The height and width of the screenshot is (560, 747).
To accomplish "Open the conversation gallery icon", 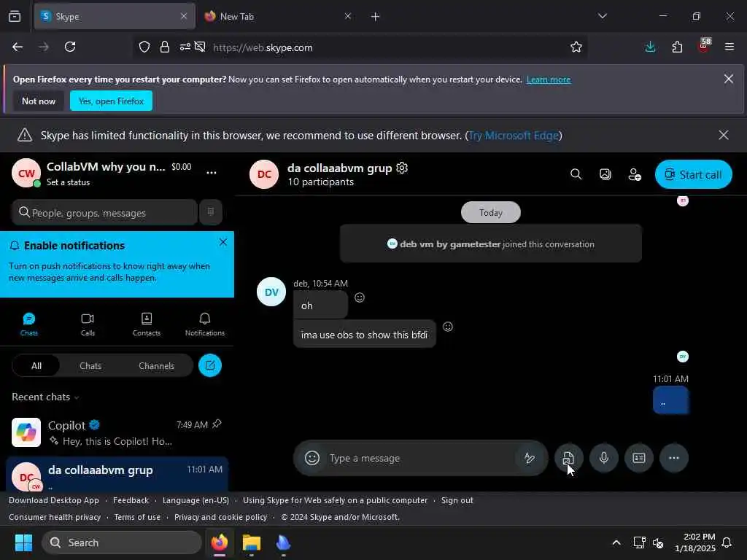I will [x=605, y=174].
